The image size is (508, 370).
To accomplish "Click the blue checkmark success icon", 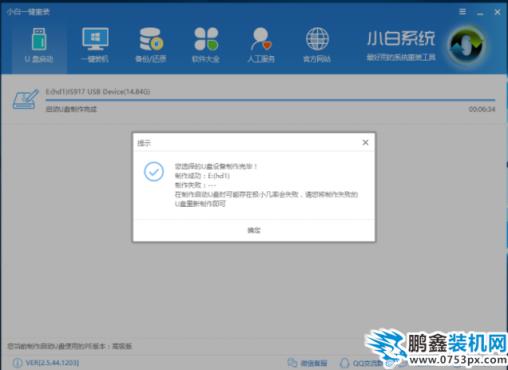I will click(154, 172).
